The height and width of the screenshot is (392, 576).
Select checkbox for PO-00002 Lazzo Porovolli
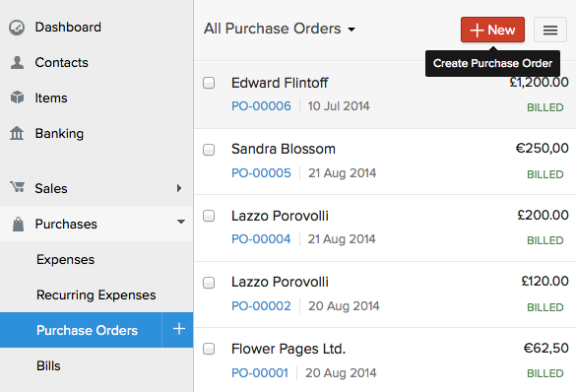pos(209,283)
